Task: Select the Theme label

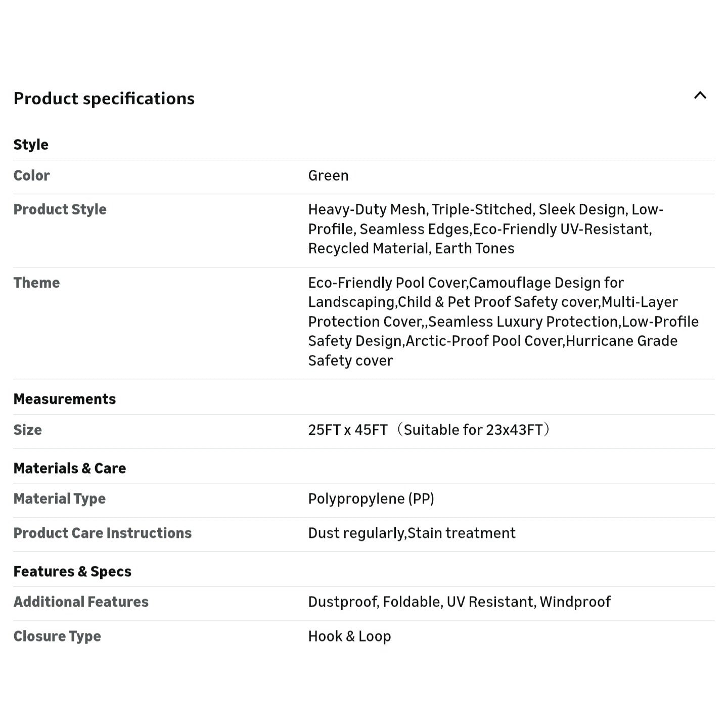Action: [36, 283]
